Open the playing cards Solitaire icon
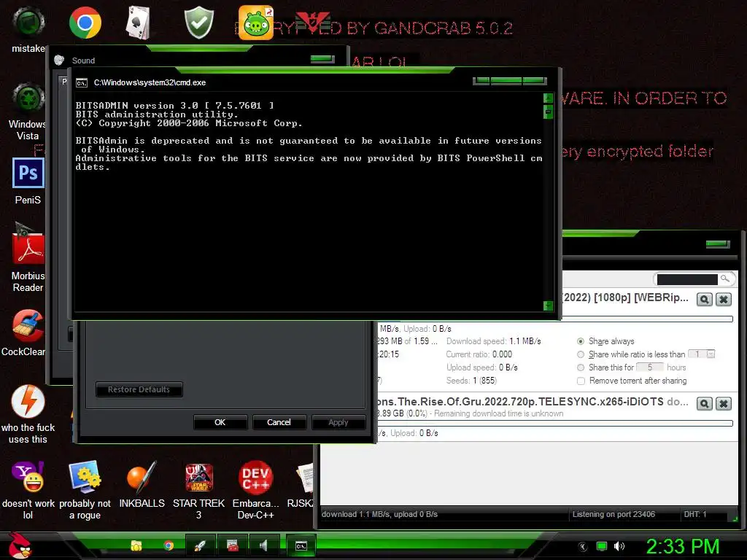The height and width of the screenshot is (560, 747). (x=138, y=23)
